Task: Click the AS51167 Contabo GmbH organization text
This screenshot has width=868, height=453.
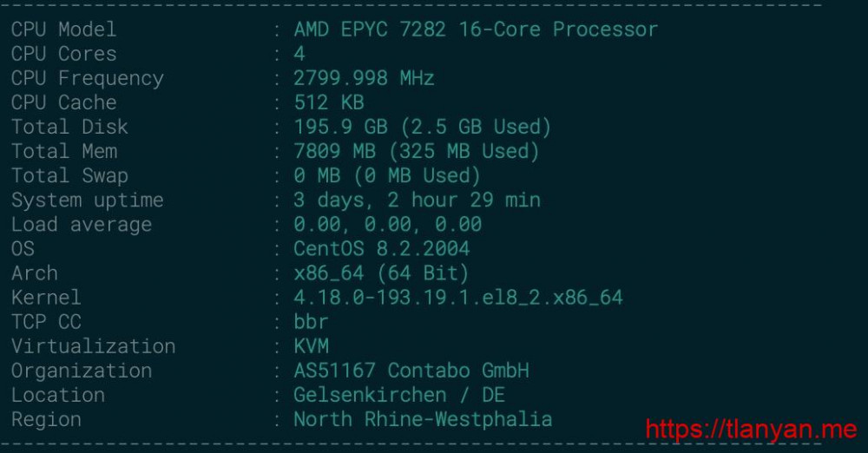Action: (x=411, y=371)
